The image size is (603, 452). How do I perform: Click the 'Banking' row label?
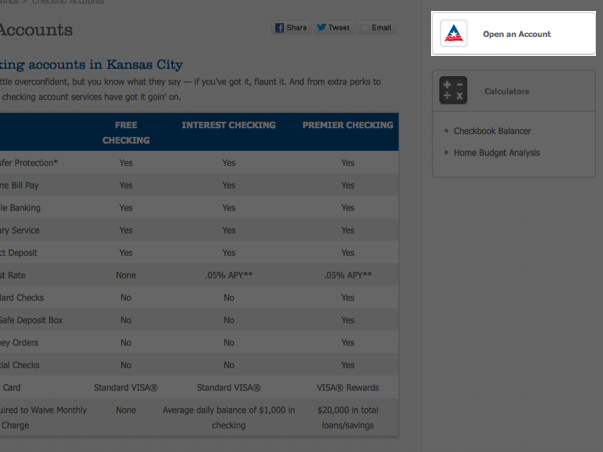pos(20,208)
